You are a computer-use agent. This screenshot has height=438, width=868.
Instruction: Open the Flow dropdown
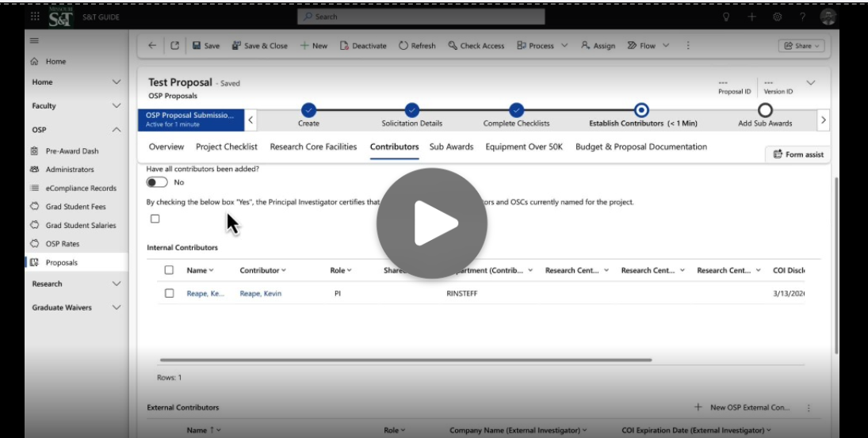click(x=648, y=46)
